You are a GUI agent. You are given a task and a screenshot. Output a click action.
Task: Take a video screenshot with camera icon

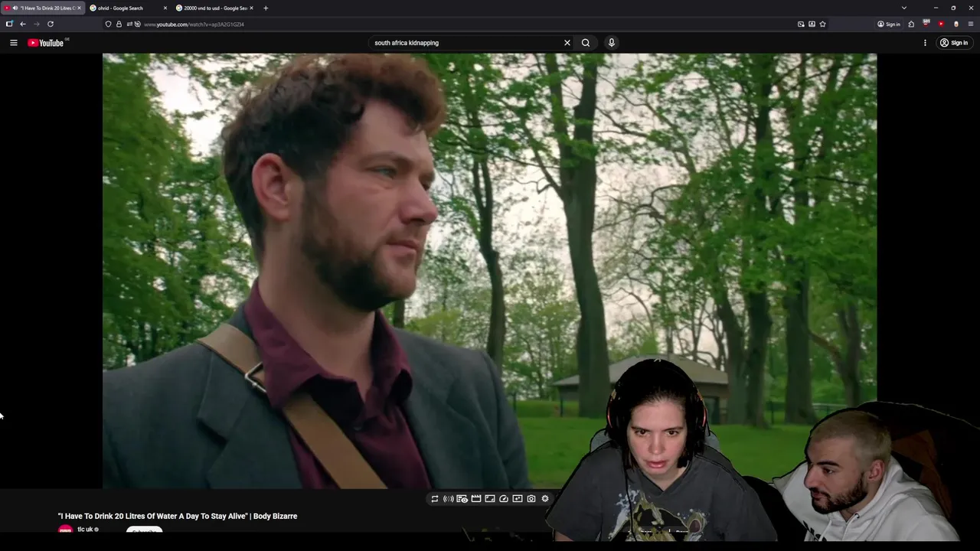click(531, 499)
